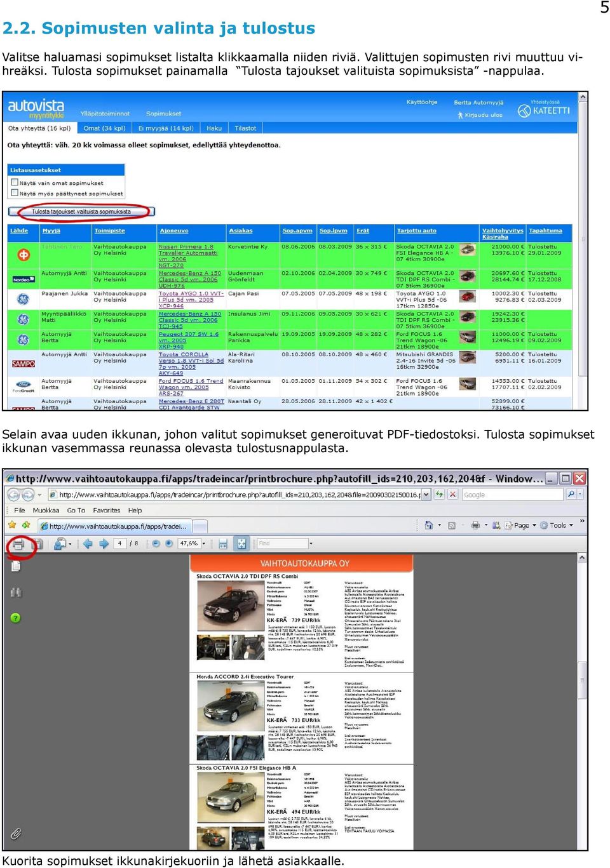Screen dimensions: 610x868
Task: Open the attachments paperclip icon
Action: click(x=16, y=834)
